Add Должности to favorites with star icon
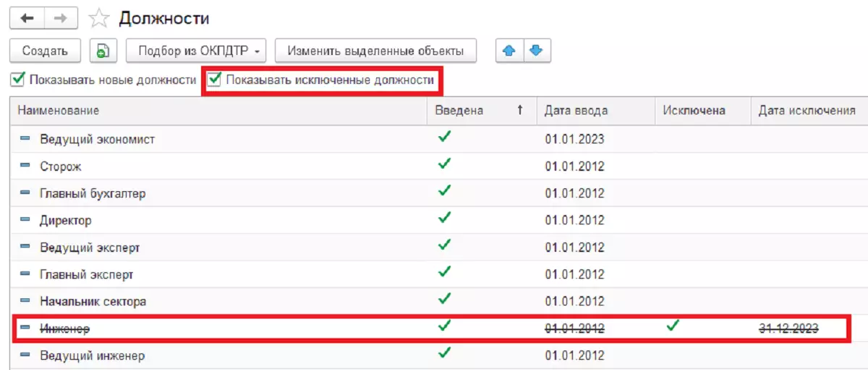The image size is (868, 370). pyautogui.click(x=99, y=19)
